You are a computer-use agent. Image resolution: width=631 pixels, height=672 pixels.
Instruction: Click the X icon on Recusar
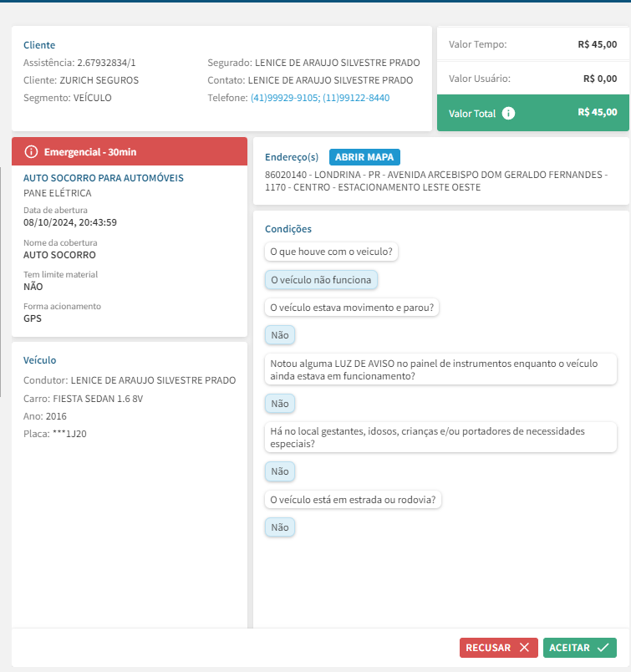(524, 648)
